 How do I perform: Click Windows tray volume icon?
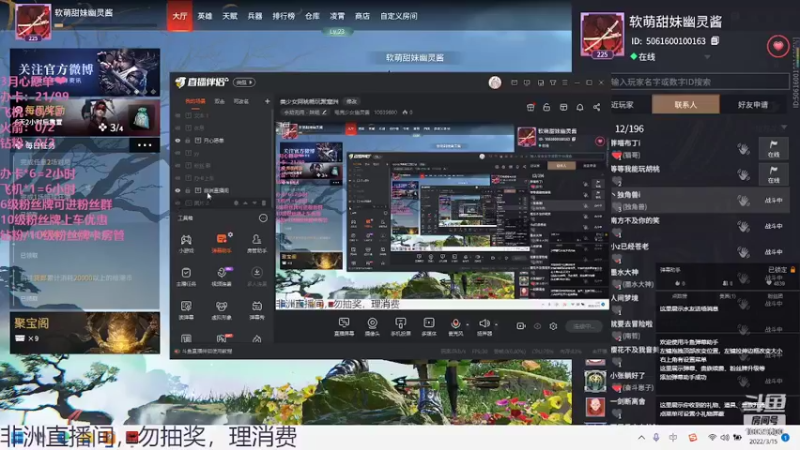[x=725, y=438]
